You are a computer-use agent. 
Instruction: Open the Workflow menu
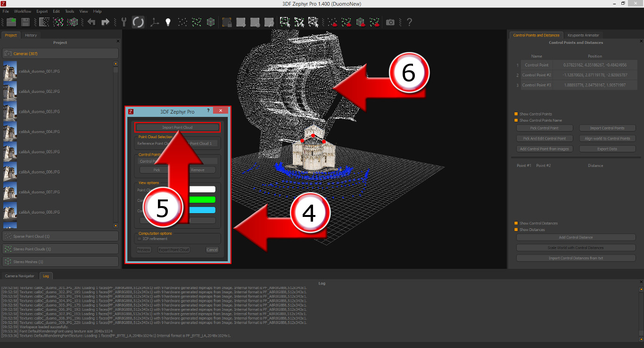coord(23,11)
